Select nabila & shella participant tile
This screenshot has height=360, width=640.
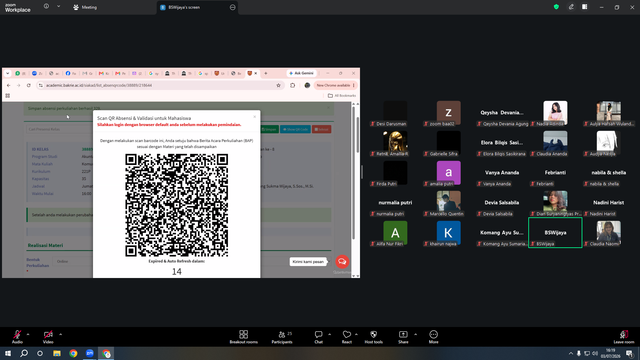609,173
